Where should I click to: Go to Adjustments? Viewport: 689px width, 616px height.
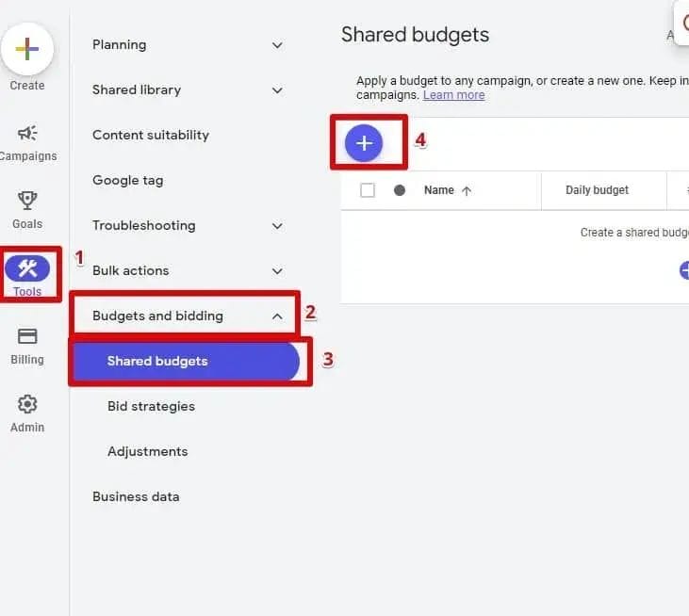coord(148,452)
